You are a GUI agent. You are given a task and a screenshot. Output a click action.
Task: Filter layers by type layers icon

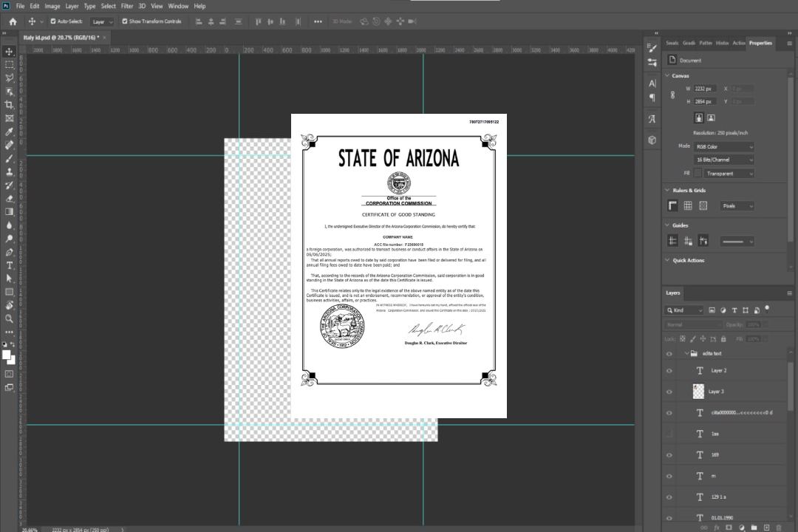[734, 310]
